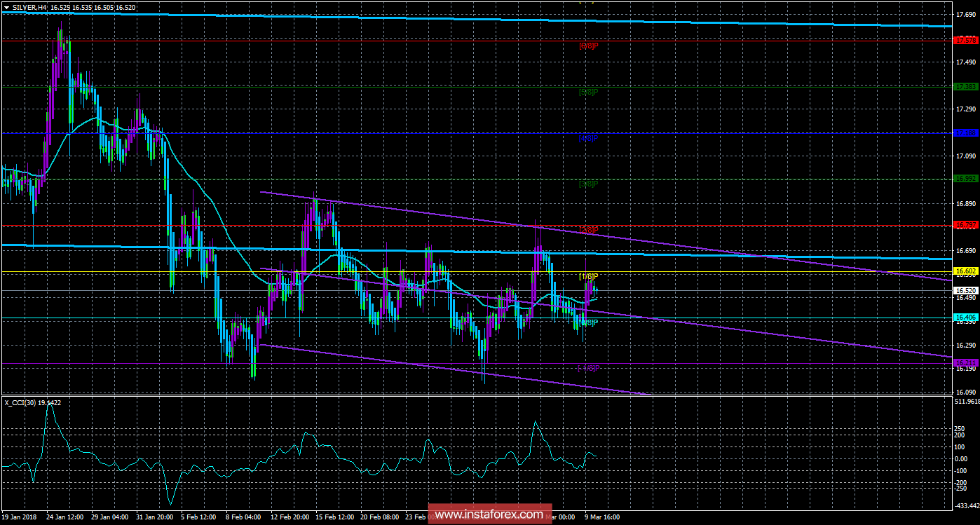Image resolution: width=980 pixels, height=525 pixels.
Task: Click the 15 Feb 12:00 time label
Action: pos(333,516)
